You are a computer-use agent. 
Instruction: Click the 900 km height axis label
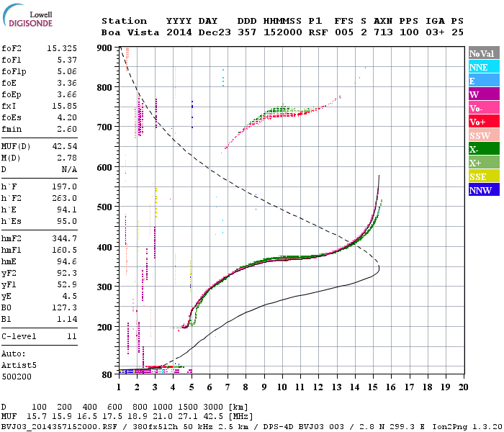(104, 48)
